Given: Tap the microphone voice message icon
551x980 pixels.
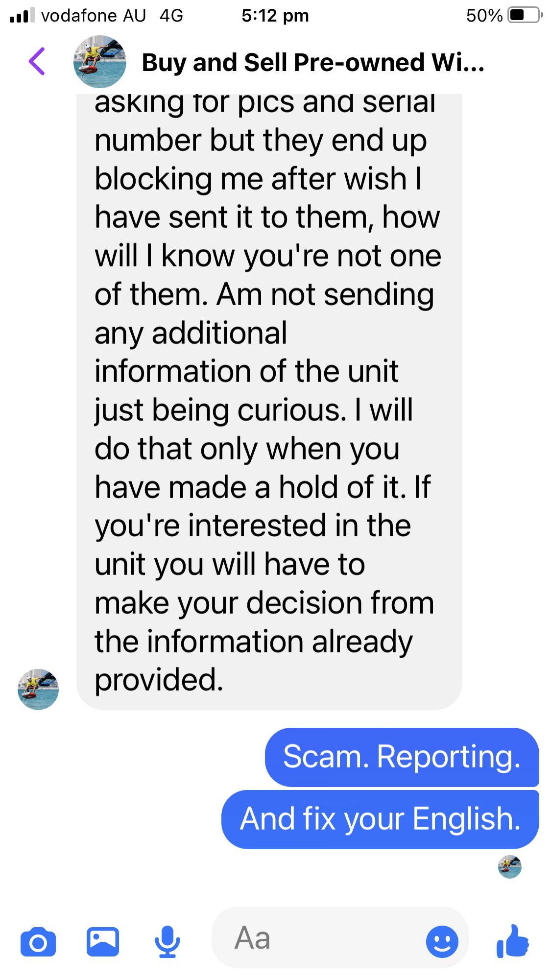Looking at the screenshot, I should point(168,942).
